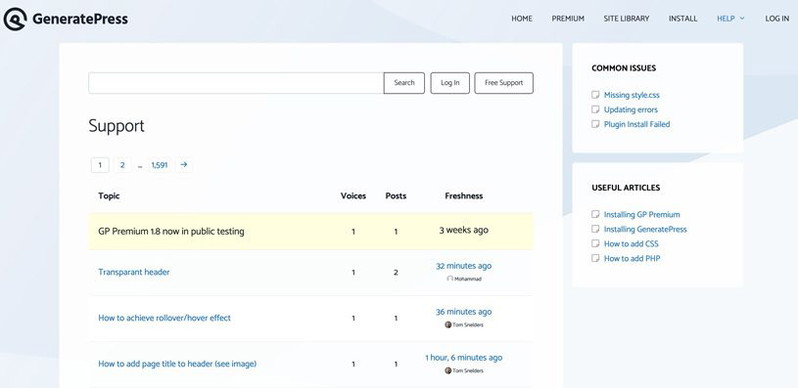Screen dimensions: 798x388
Task: Click Mohammad's avatar under 32 minutes ago
Action: click(450, 279)
